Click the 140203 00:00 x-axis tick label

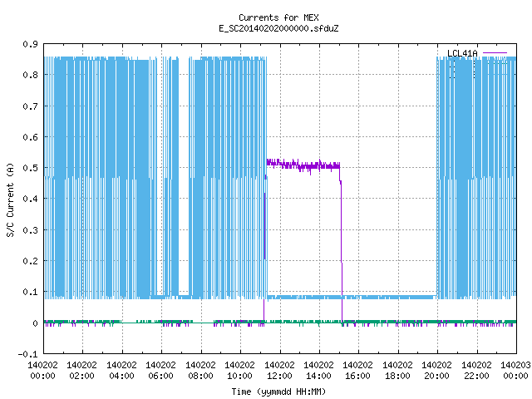coord(515,371)
